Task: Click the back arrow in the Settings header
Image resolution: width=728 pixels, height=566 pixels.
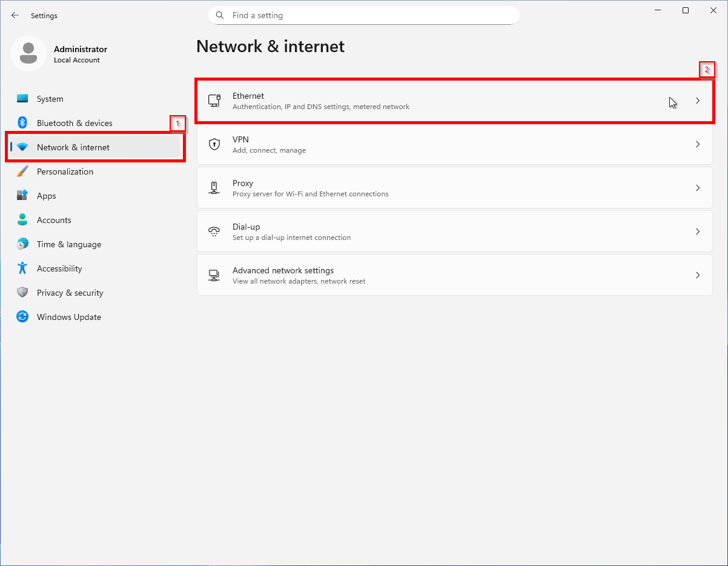Action: click(x=15, y=15)
